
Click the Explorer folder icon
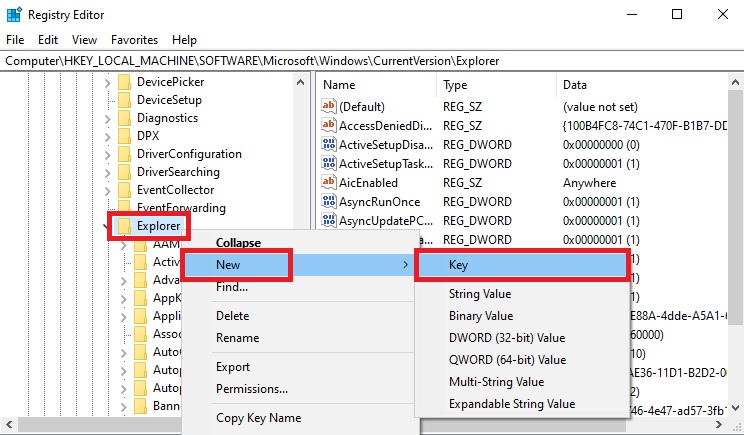click(x=124, y=226)
